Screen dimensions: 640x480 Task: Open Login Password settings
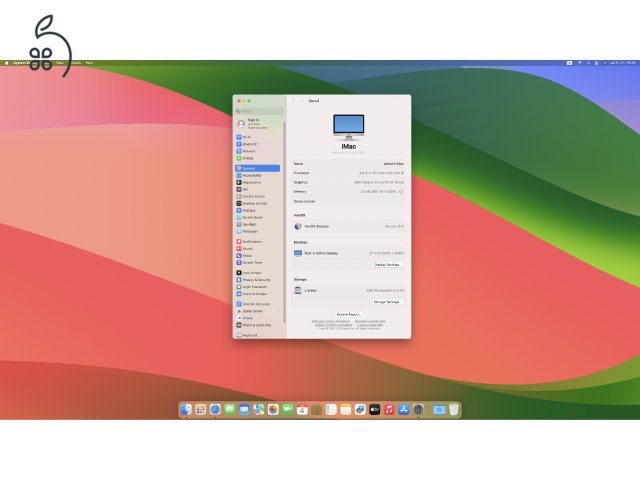coord(258,287)
